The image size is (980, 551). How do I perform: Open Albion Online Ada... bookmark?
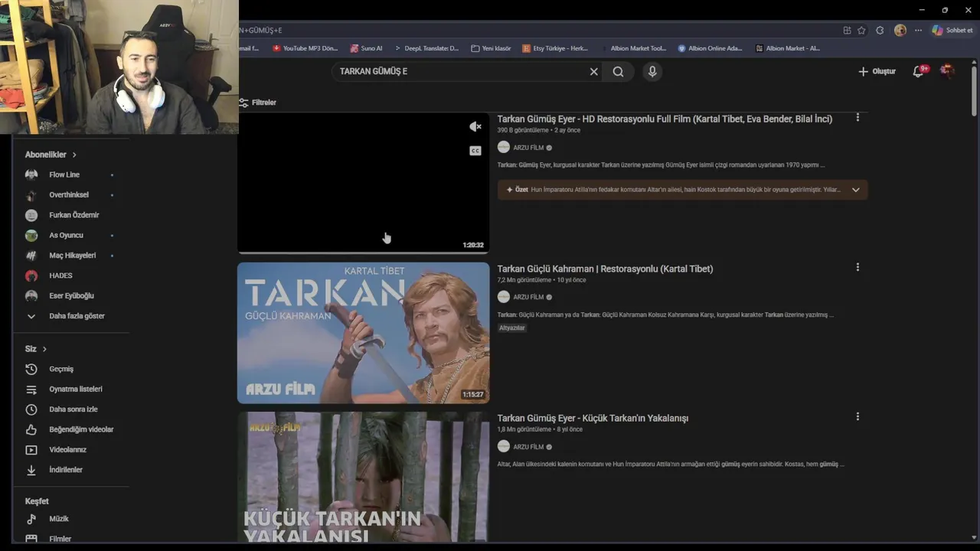pyautogui.click(x=710, y=48)
